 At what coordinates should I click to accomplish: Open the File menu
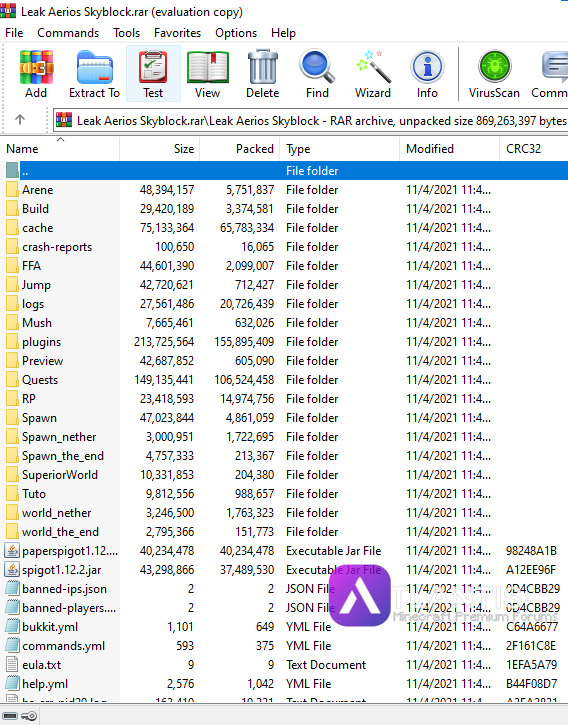coord(14,33)
